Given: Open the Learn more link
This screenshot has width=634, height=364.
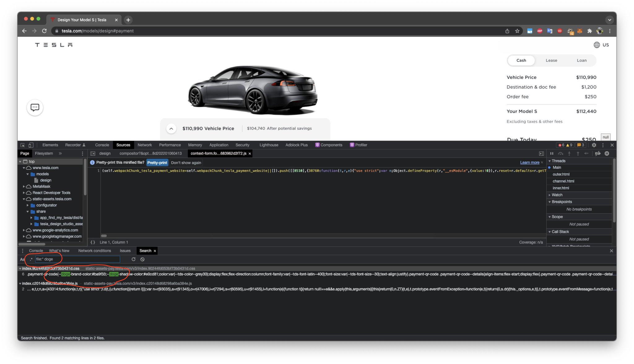Looking at the screenshot, I should [x=529, y=162].
